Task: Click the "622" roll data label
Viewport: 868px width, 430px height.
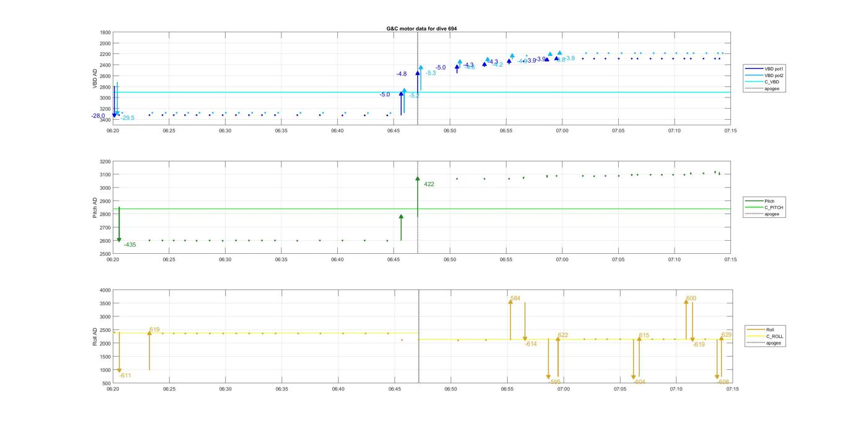Action: (563, 336)
